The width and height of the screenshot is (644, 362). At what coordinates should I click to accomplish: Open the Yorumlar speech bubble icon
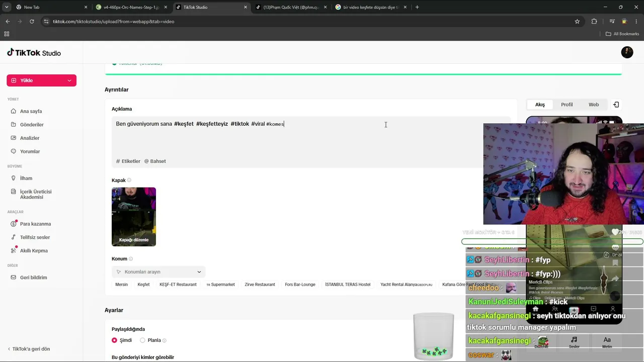point(14,151)
